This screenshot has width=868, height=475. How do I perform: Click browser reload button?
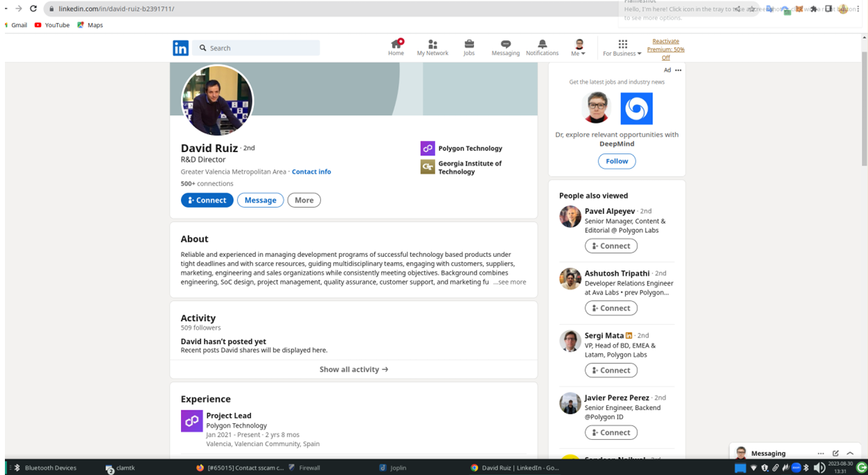click(x=33, y=9)
